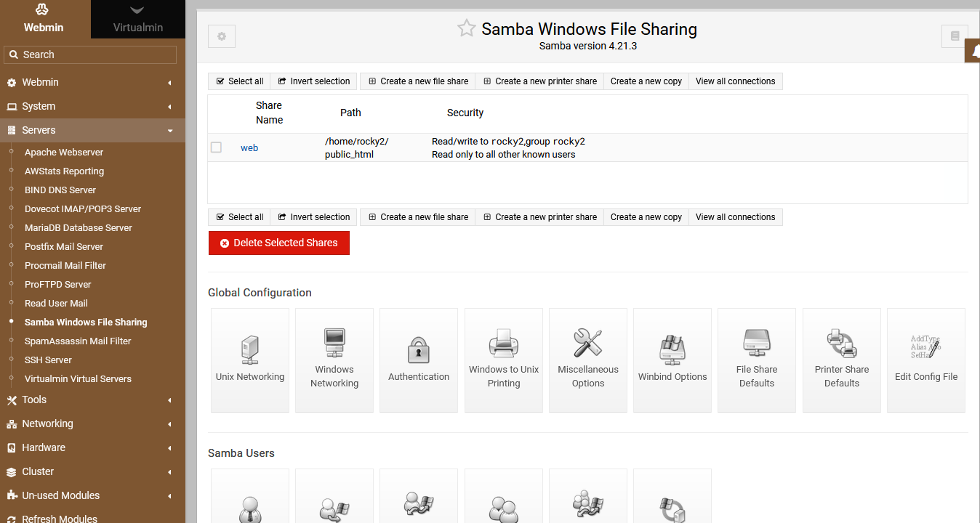Tick the checkbox for the web share
980x523 pixels.
(216, 147)
